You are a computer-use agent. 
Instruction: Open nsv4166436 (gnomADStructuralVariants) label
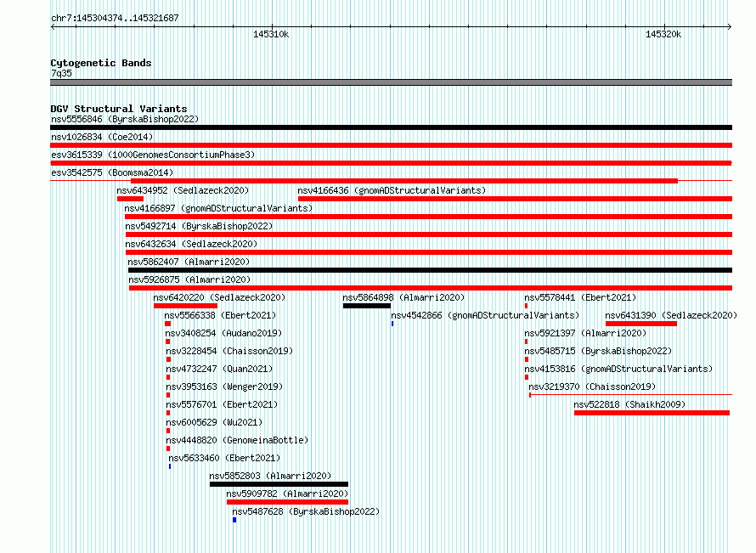[x=392, y=190]
